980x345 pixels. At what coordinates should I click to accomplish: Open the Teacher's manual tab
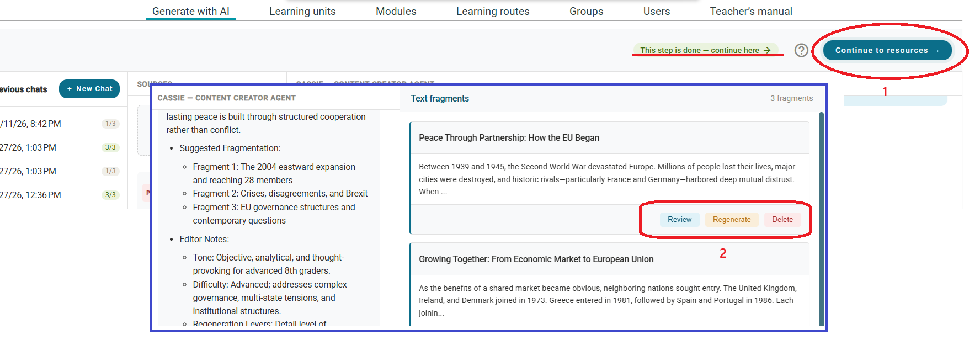pyautogui.click(x=751, y=11)
